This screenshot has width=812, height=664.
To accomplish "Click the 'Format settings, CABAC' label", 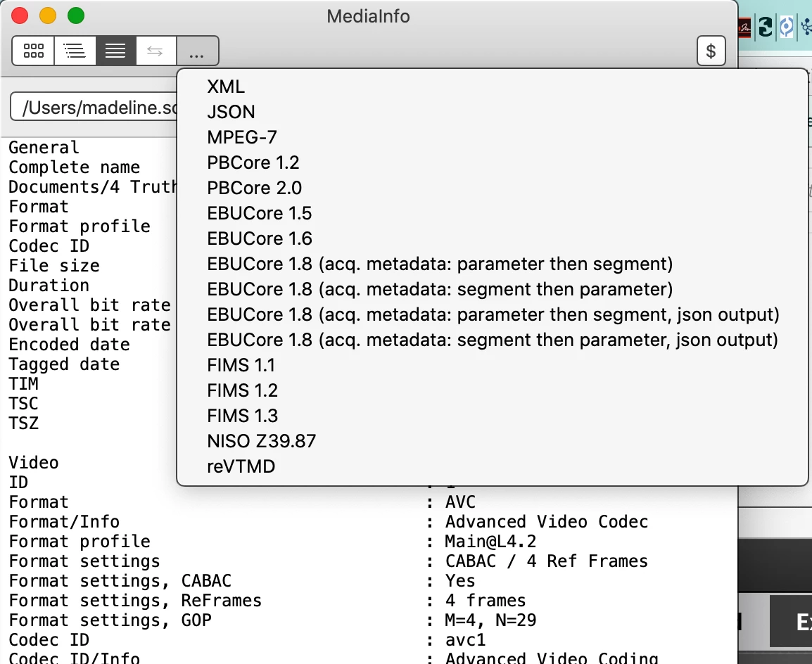I will [120, 581].
